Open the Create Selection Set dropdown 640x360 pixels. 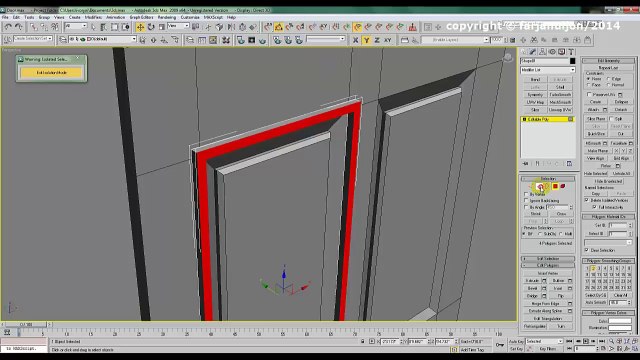[33, 39]
